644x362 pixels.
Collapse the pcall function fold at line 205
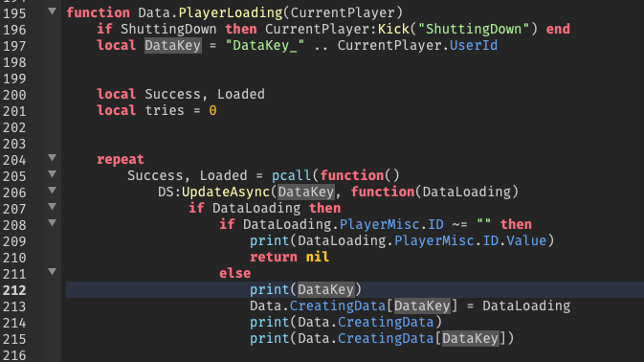tap(53, 173)
